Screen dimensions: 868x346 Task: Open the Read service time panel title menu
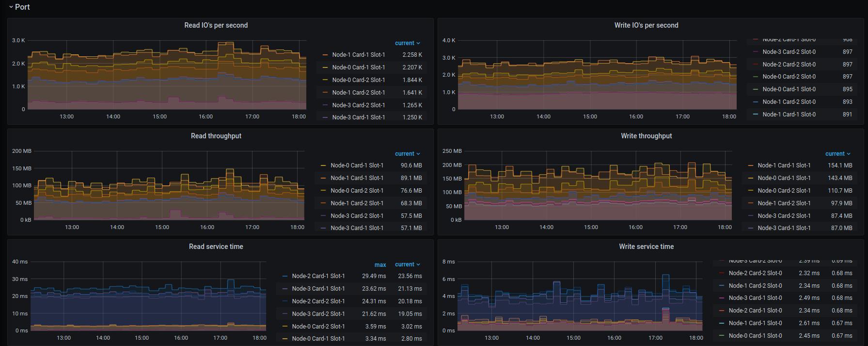[x=216, y=247]
